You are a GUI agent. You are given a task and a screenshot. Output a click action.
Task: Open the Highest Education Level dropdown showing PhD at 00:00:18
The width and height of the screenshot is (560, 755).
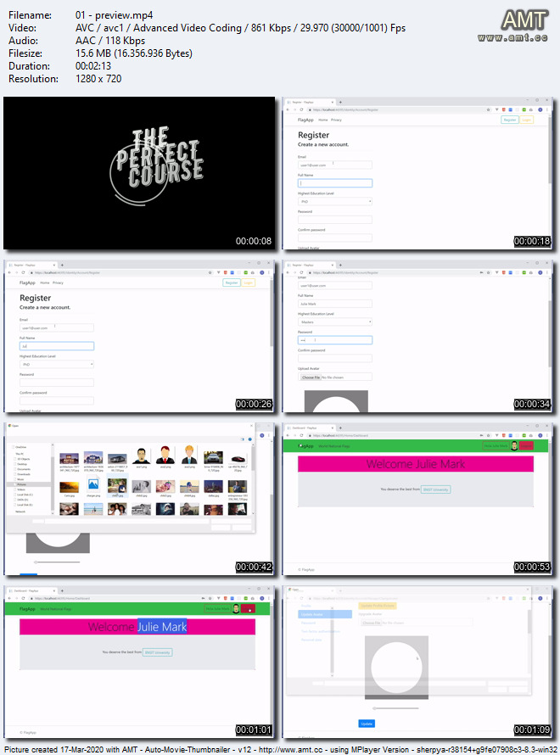point(334,201)
